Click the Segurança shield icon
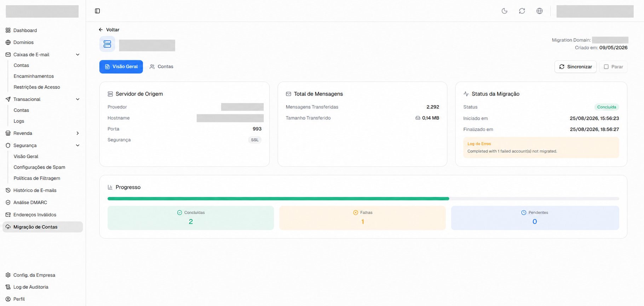 pos(8,146)
